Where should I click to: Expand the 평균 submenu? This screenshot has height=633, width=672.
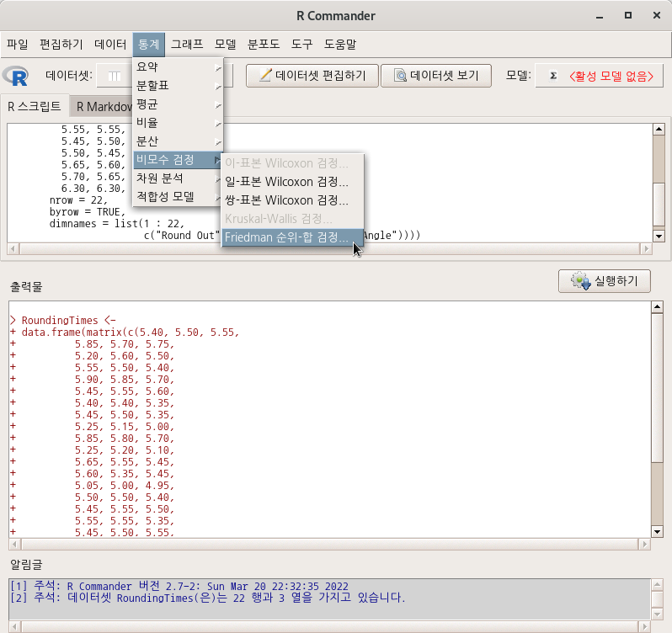(178, 104)
